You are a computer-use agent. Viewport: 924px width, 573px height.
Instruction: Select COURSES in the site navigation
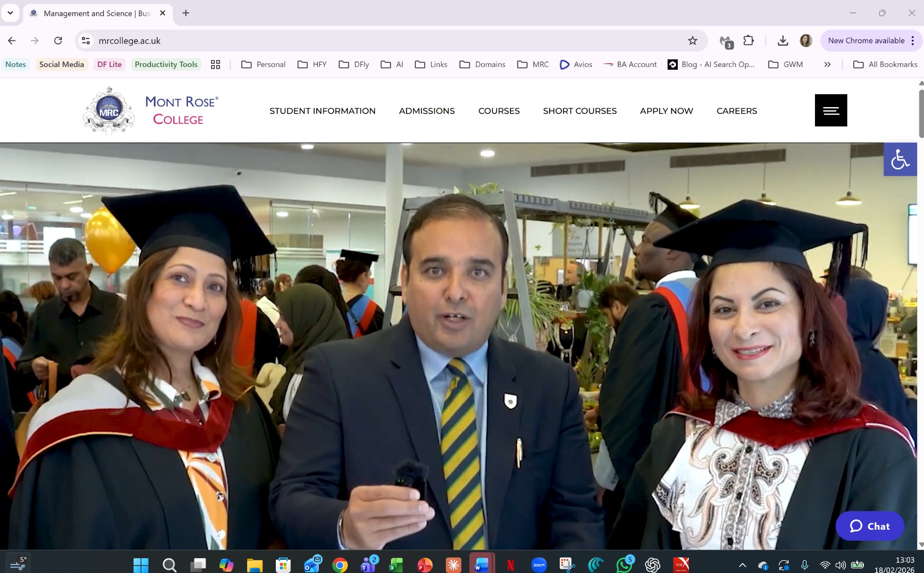click(x=499, y=110)
